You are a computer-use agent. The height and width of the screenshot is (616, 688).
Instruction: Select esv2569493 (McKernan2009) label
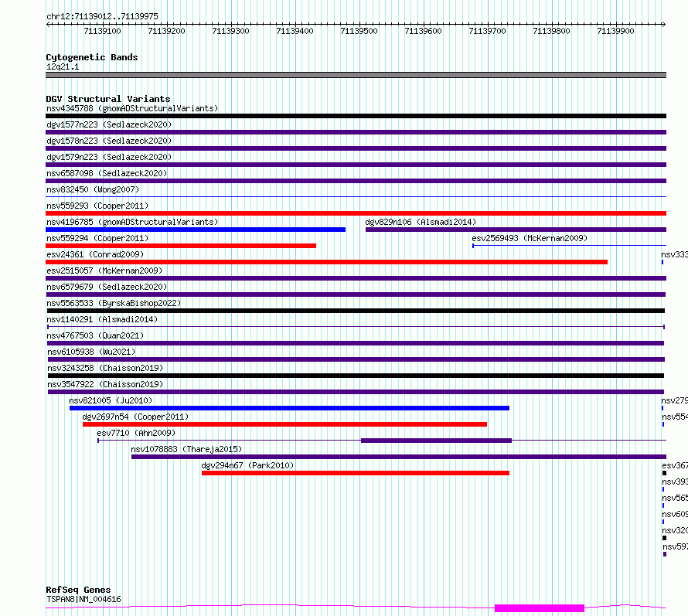[530, 238]
